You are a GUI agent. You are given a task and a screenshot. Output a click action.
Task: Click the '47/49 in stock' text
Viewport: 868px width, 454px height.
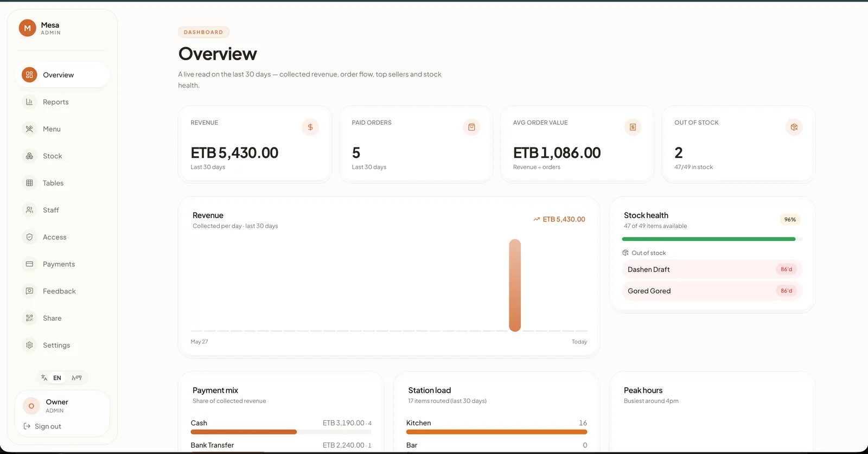[x=693, y=167]
